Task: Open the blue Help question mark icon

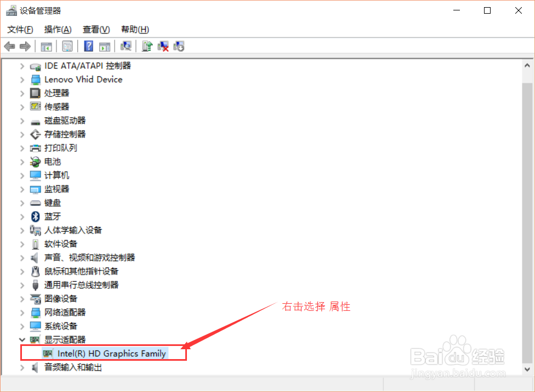Action: [x=89, y=46]
